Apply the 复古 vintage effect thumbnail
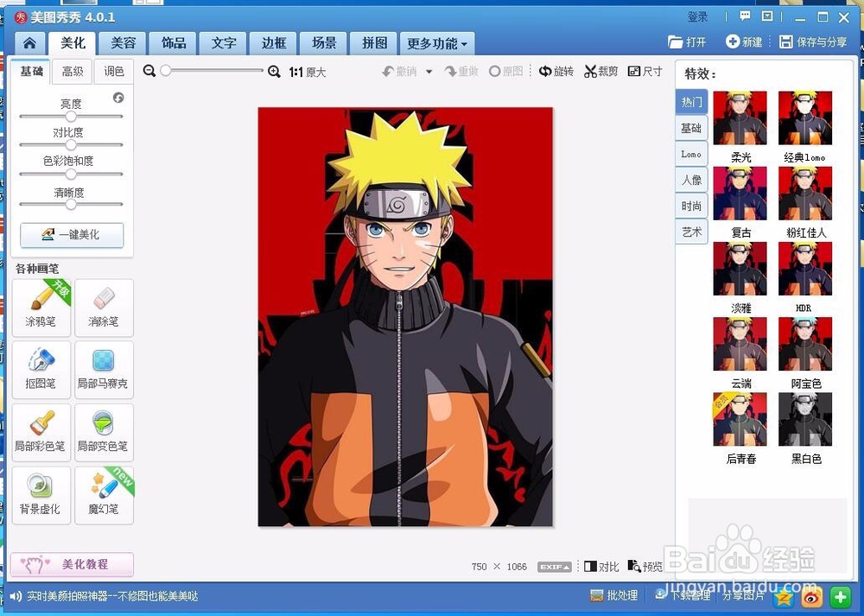Image resolution: width=864 pixels, height=616 pixels. [x=740, y=194]
